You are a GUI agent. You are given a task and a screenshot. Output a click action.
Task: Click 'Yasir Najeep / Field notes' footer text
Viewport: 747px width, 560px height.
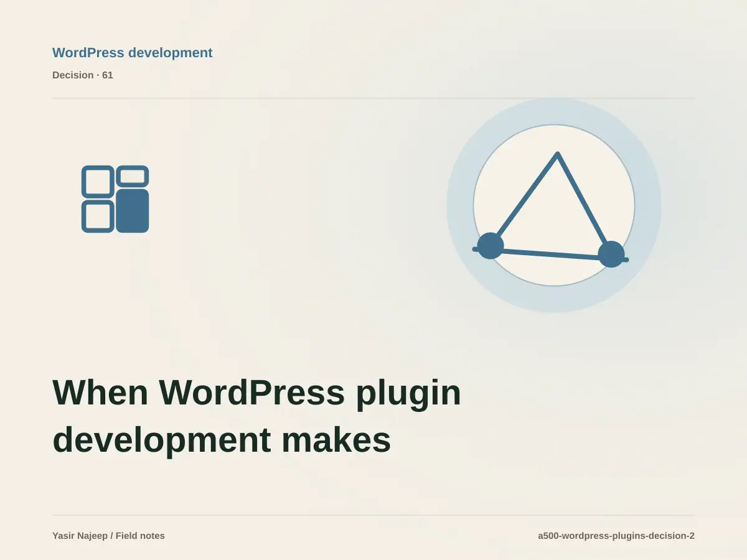(109, 536)
